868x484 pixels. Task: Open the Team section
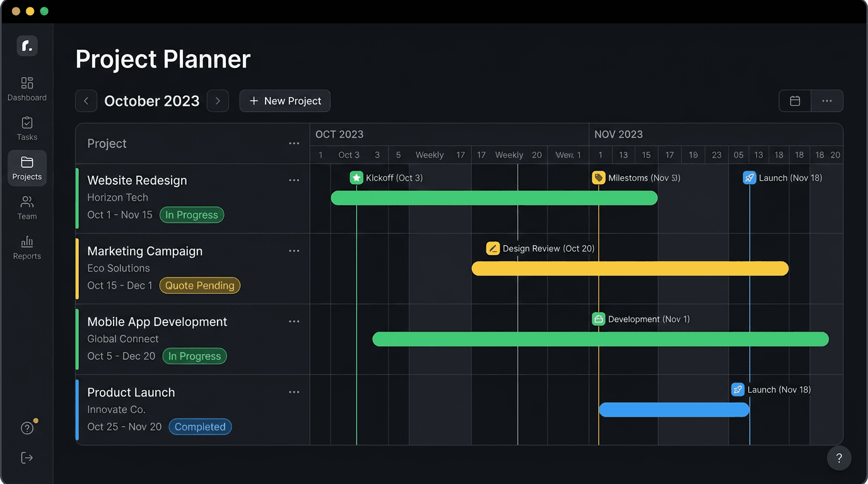tap(26, 207)
